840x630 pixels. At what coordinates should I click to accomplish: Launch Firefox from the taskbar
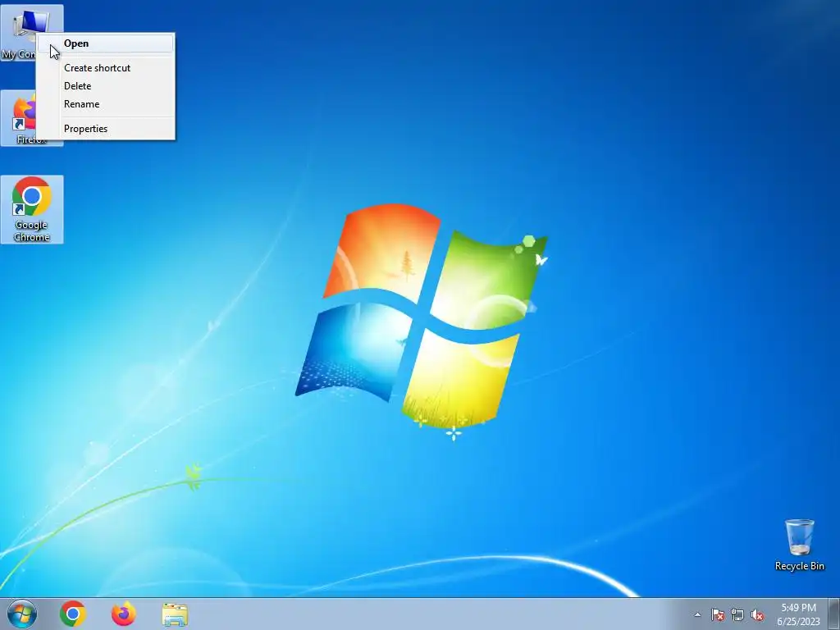tap(124, 614)
